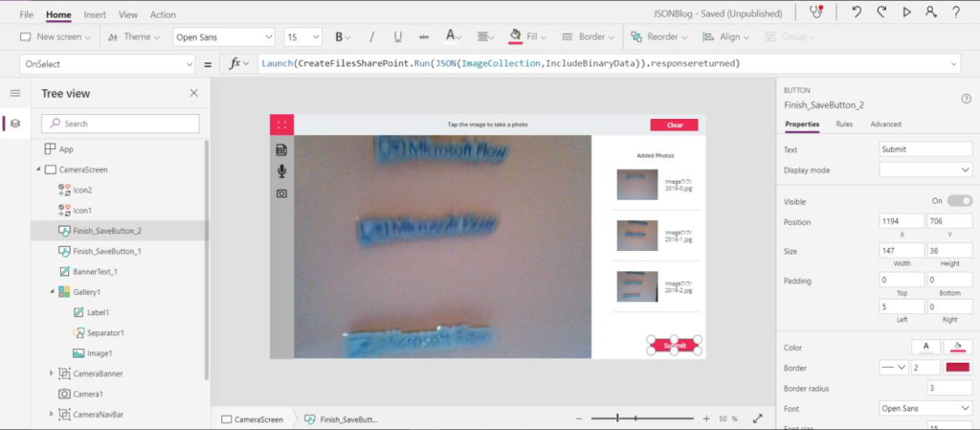Image resolution: width=980 pixels, height=430 pixels.
Task: Select Icon2 in the tree view
Action: (x=82, y=190)
